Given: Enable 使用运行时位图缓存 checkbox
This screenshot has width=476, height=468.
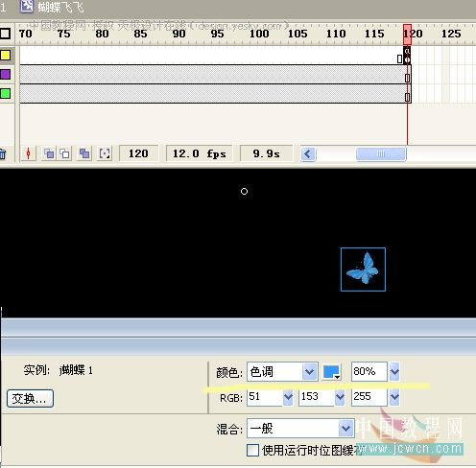Looking at the screenshot, I should tap(252, 450).
